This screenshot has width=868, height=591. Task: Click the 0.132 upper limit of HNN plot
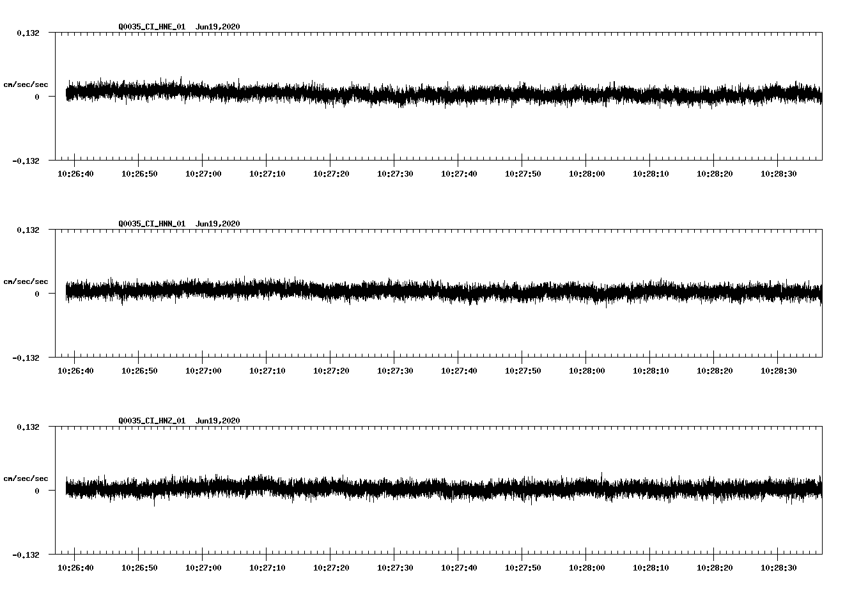(x=28, y=230)
